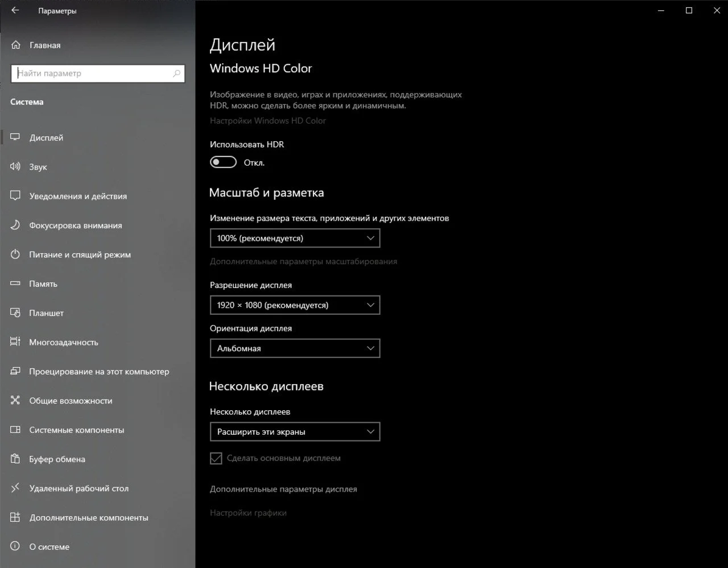The image size is (728, 568).
Task: Click the Многозадачность icon
Action: [15, 342]
